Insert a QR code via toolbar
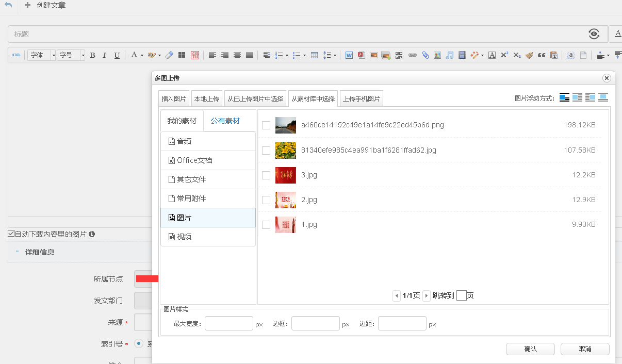Image resolution: width=622 pixels, height=364 pixels. point(399,55)
